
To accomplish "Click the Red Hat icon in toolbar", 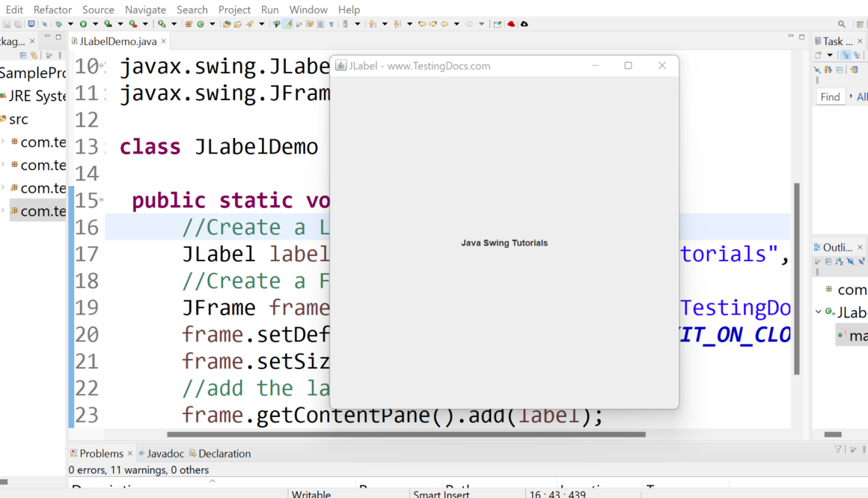I will 512,24.
